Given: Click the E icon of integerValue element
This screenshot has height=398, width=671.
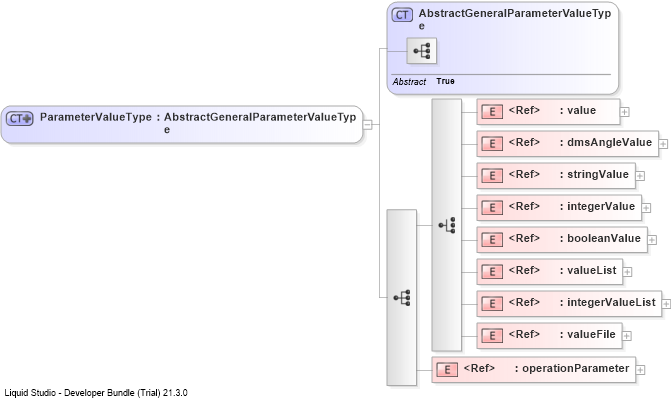Looking at the screenshot, I should [492, 208].
